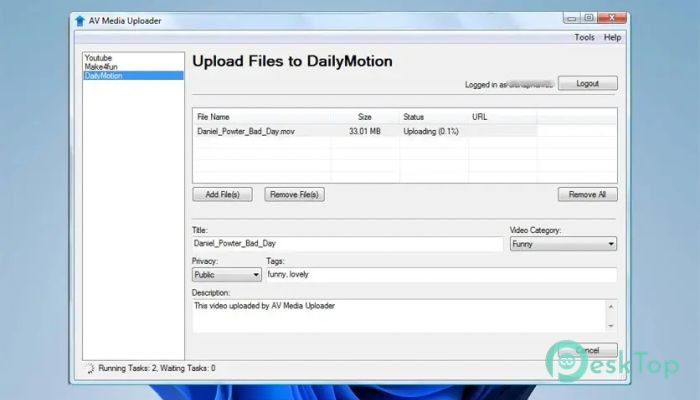Click the Description scroll up arrow
This screenshot has width=700, height=400.
[611, 307]
